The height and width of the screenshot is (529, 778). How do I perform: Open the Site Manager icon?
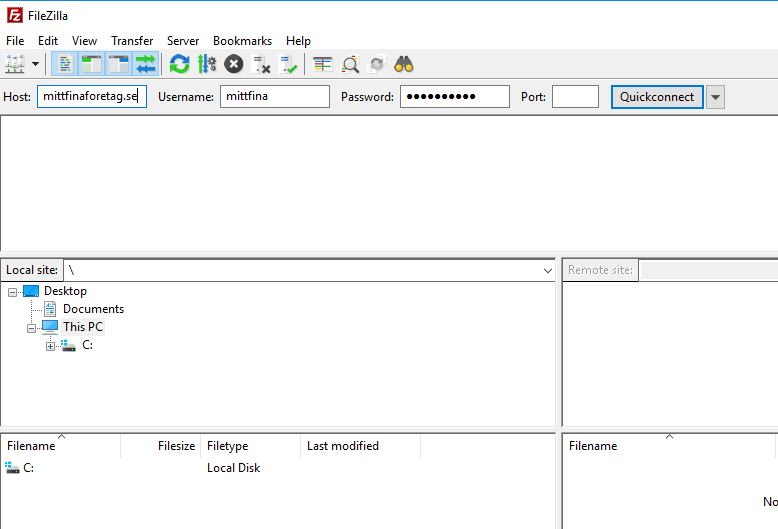[15, 64]
